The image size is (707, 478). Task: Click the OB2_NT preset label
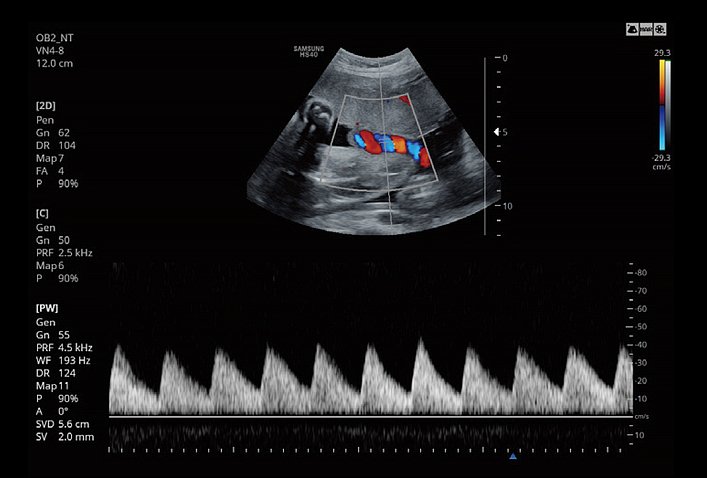point(54,38)
